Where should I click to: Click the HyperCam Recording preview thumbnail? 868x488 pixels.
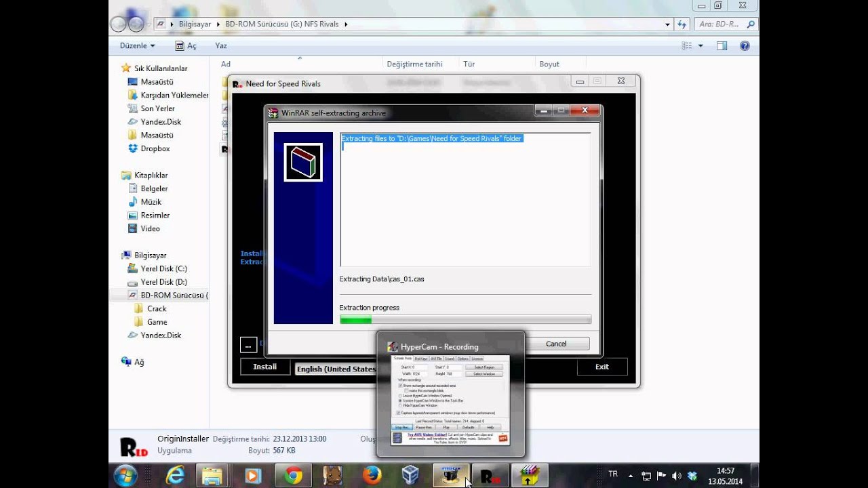[450, 400]
